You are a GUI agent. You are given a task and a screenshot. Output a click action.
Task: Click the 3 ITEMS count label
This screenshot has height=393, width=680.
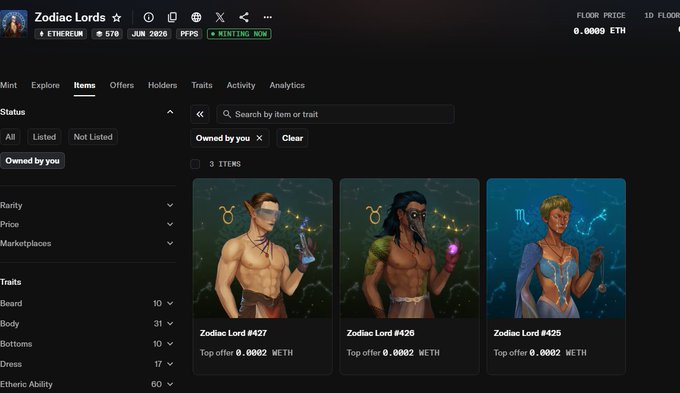coord(225,164)
